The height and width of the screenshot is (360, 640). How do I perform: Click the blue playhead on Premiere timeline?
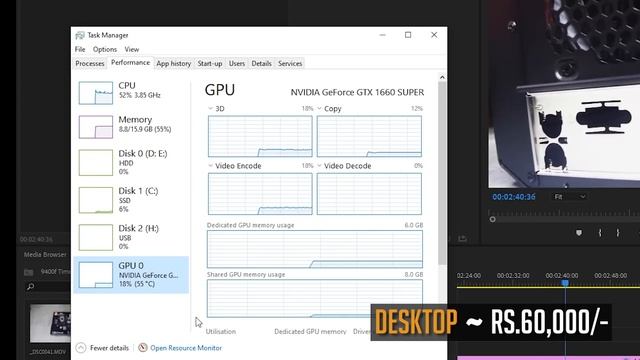565,282
